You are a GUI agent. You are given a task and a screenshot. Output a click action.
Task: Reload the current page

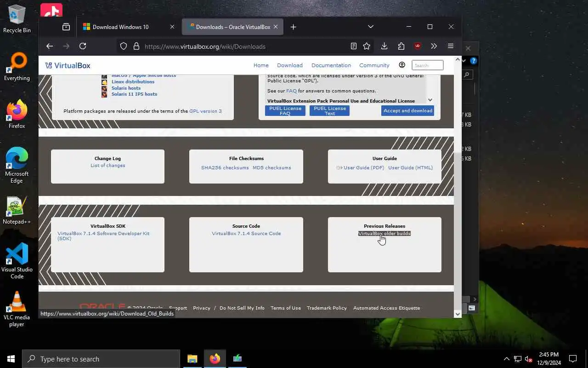tap(83, 46)
